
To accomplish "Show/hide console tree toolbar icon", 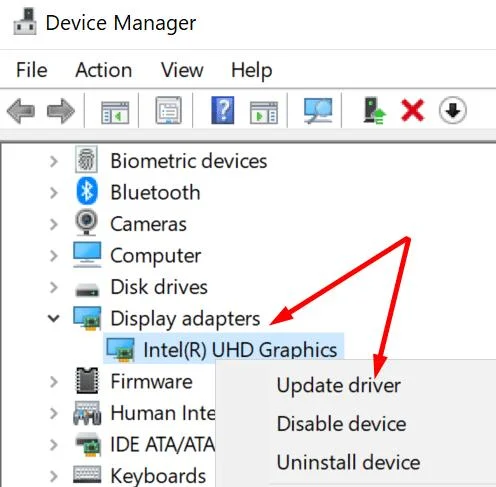I will point(115,113).
